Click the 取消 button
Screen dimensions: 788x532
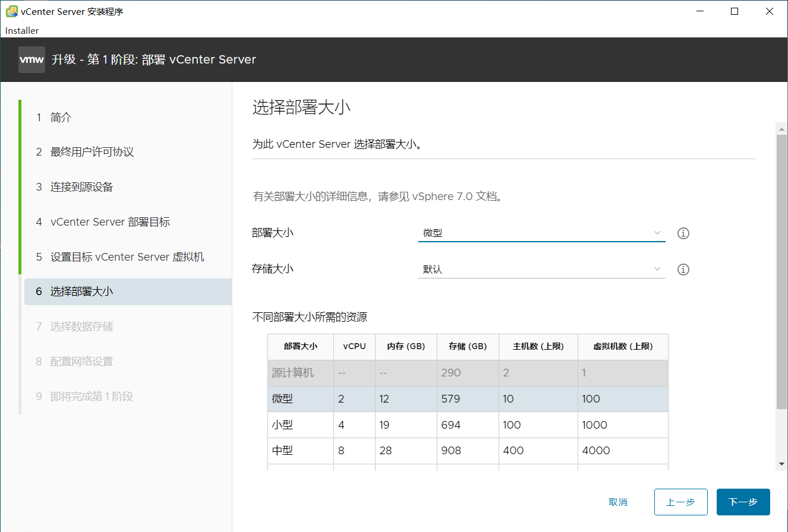coord(618,502)
